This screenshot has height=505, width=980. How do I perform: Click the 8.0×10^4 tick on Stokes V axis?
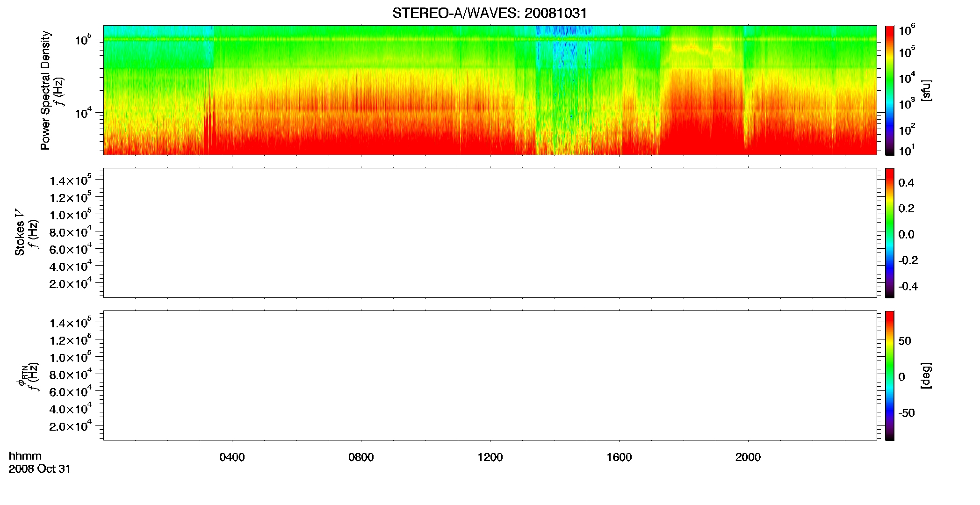coord(71,232)
